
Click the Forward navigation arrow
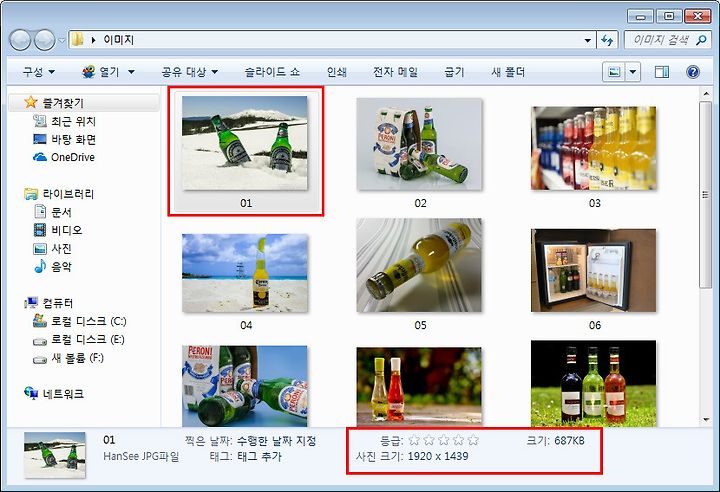pos(45,40)
